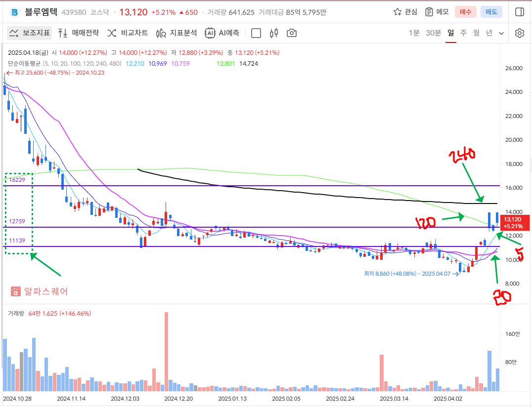Image resolution: width=532 pixels, height=408 pixels.
Task: Click the 코스닥 market label
Action: click(x=100, y=12)
